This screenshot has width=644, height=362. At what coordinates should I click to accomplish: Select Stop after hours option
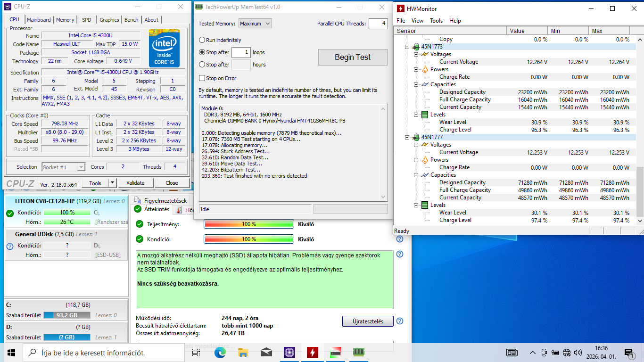202,65
